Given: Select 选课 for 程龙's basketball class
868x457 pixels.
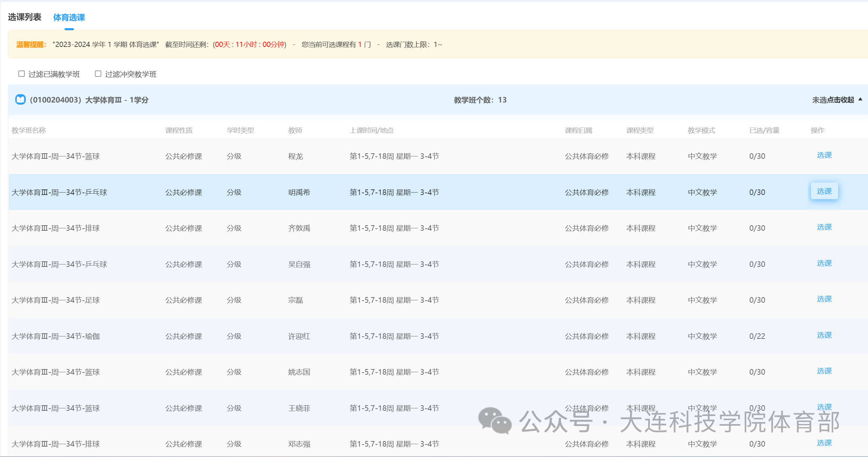Looking at the screenshot, I should [x=824, y=155].
